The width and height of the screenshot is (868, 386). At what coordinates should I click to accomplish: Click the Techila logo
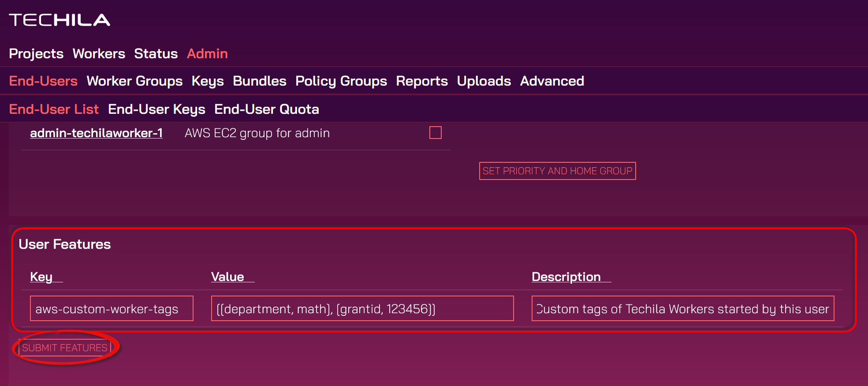pyautogui.click(x=60, y=20)
